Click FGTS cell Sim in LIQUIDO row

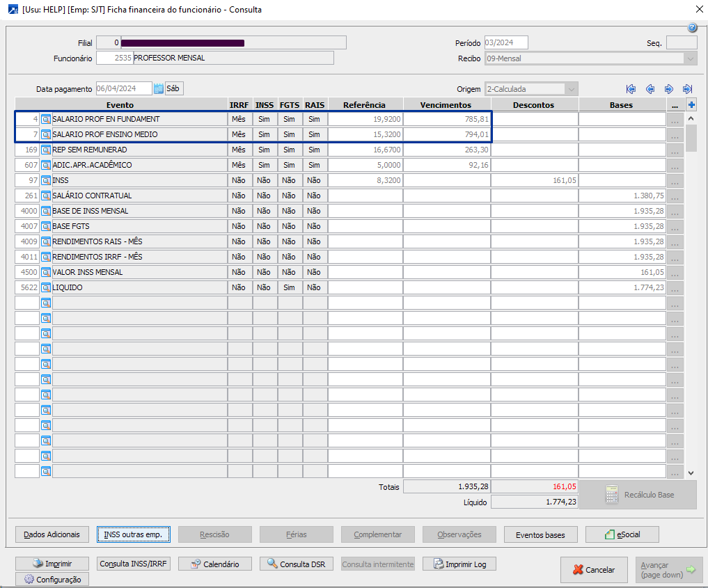(x=290, y=287)
